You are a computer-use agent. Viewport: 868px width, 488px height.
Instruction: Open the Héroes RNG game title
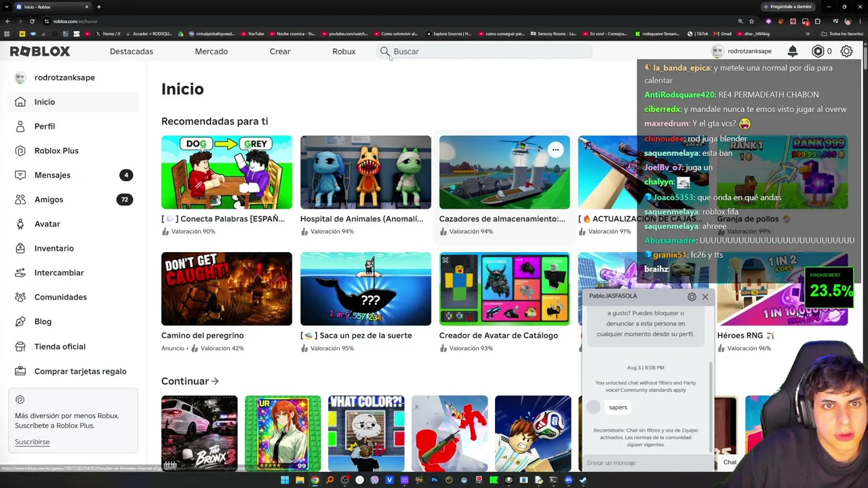[745, 335]
